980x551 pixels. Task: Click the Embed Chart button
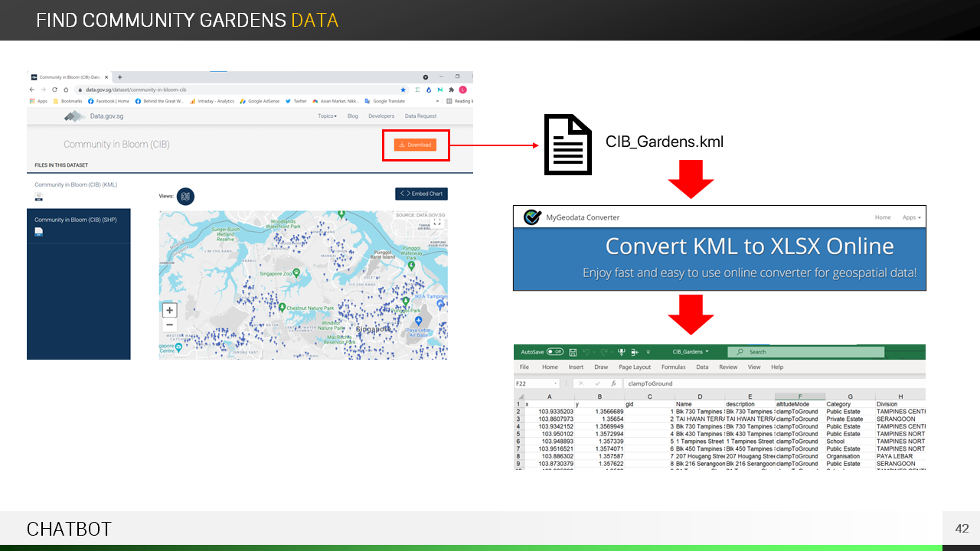tap(421, 194)
